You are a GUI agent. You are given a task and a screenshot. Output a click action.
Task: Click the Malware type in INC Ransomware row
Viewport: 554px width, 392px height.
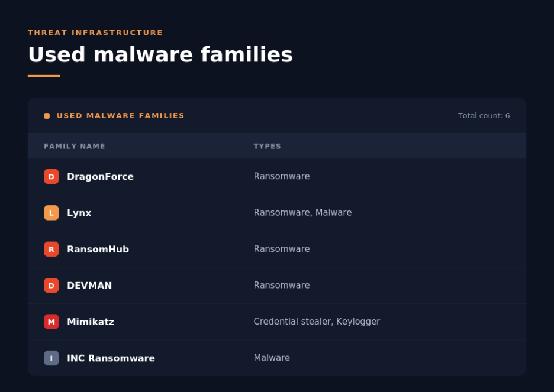coord(272,358)
